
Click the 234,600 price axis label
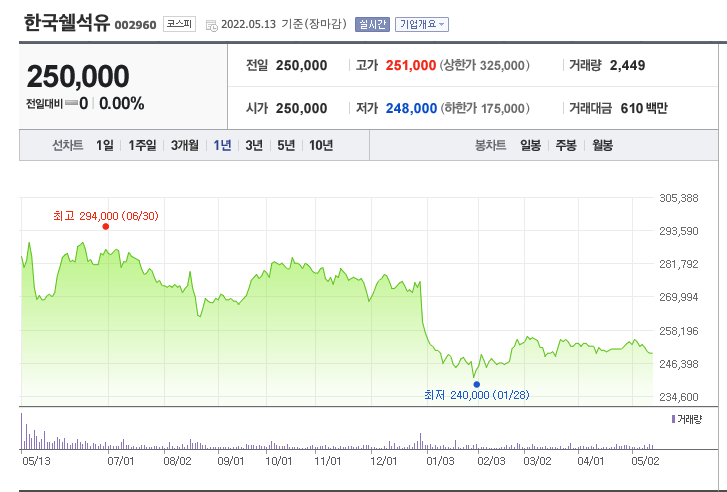pos(679,397)
